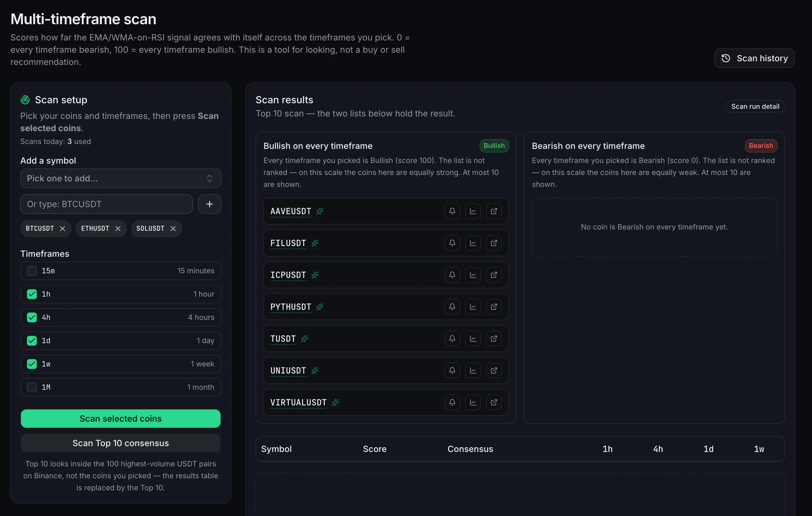Open the 'Pick one to add...' dropdown
Screen dimensions: 812x516
pos(121,178)
